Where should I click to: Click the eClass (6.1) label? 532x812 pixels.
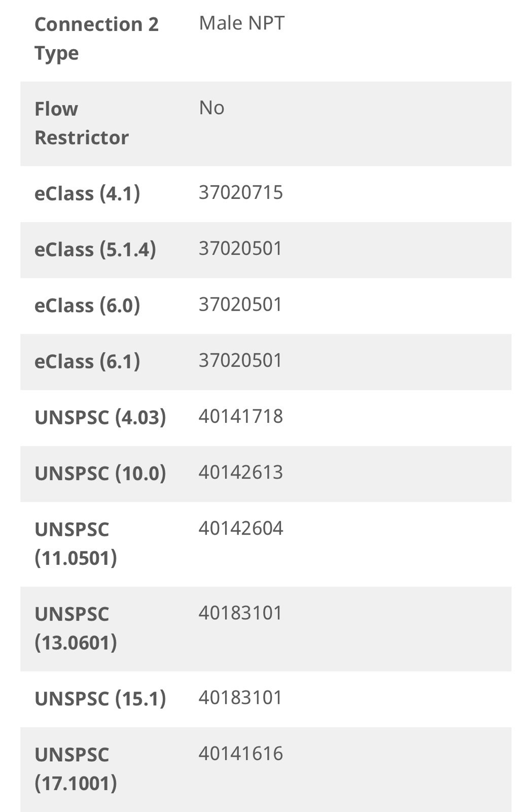click(87, 362)
